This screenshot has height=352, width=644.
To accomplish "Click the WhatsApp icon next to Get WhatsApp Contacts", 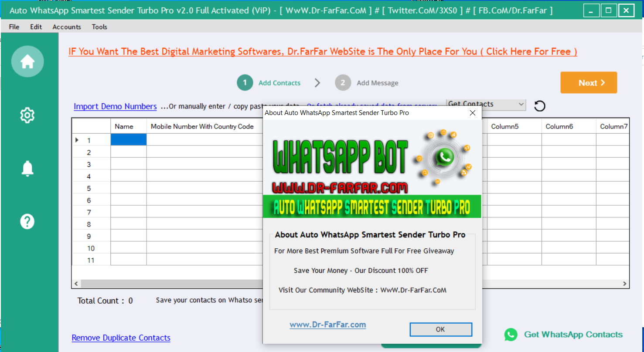I will coord(511,335).
